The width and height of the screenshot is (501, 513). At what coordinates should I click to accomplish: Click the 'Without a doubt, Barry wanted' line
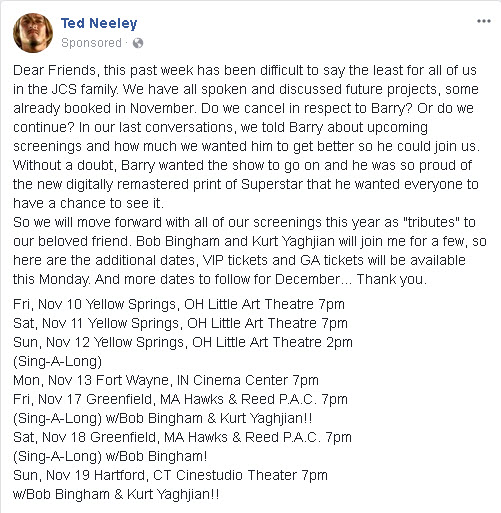click(x=242, y=165)
